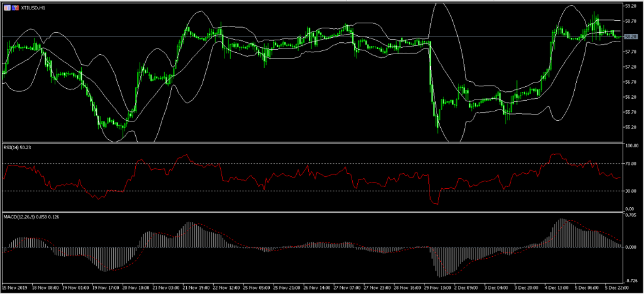Click the 3 Dec 04:00 time label
Screen dimensions: 644x294
coord(496,287)
